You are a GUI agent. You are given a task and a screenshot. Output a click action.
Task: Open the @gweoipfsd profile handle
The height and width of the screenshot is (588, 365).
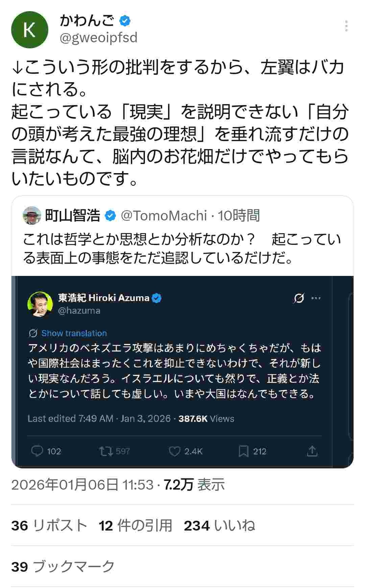click(x=98, y=38)
